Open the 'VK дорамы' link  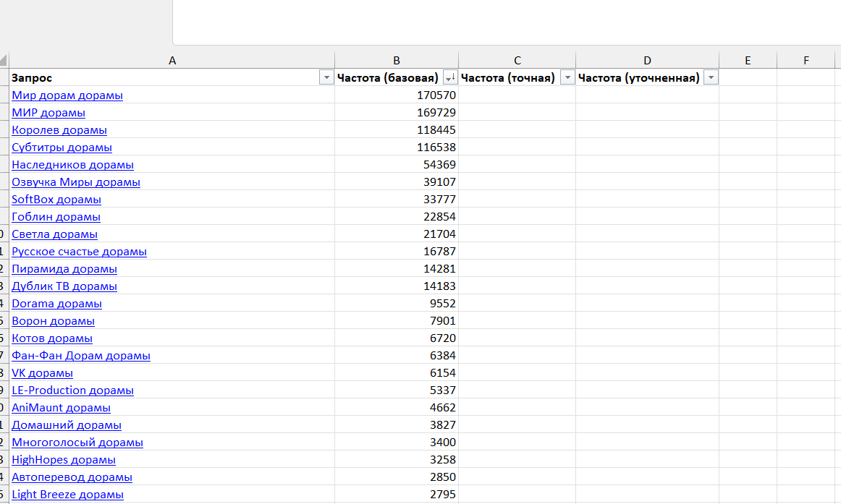(x=43, y=373)
